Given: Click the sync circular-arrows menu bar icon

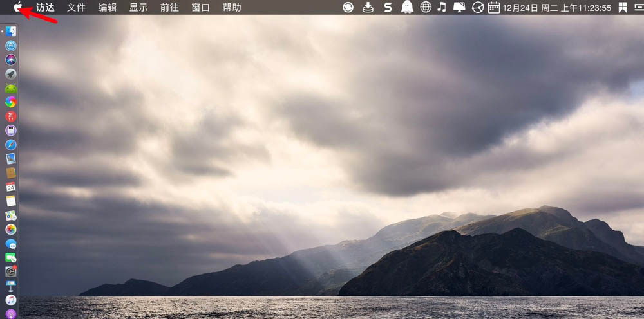Looking at the screenshot, I should tap(348, 7).
